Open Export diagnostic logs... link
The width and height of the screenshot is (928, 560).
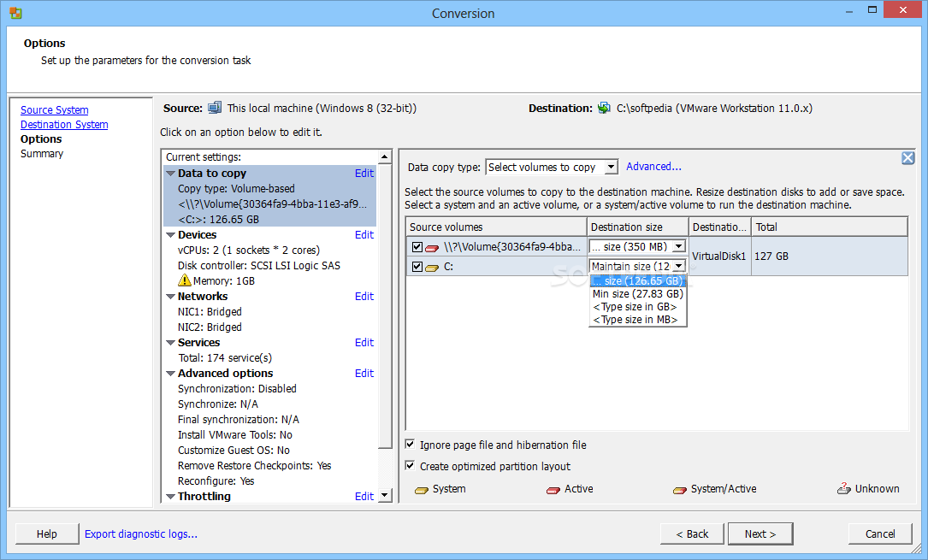[141, 534]
